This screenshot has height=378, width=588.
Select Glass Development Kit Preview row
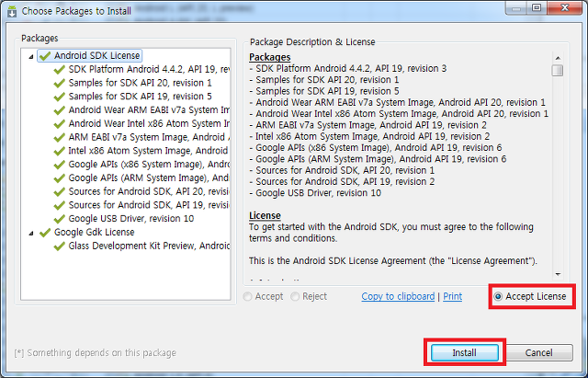(141, 246)
